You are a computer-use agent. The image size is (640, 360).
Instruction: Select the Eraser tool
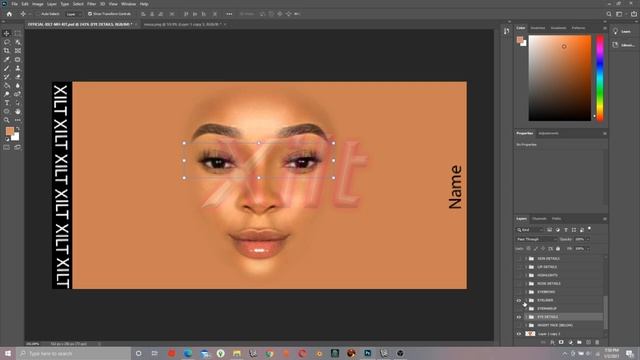(x=18, y=77)
